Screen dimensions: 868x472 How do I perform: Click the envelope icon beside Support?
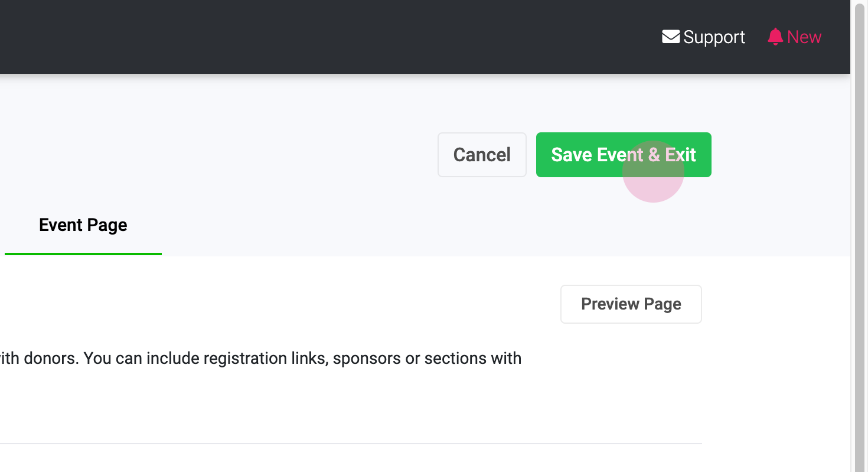point(671,37)
